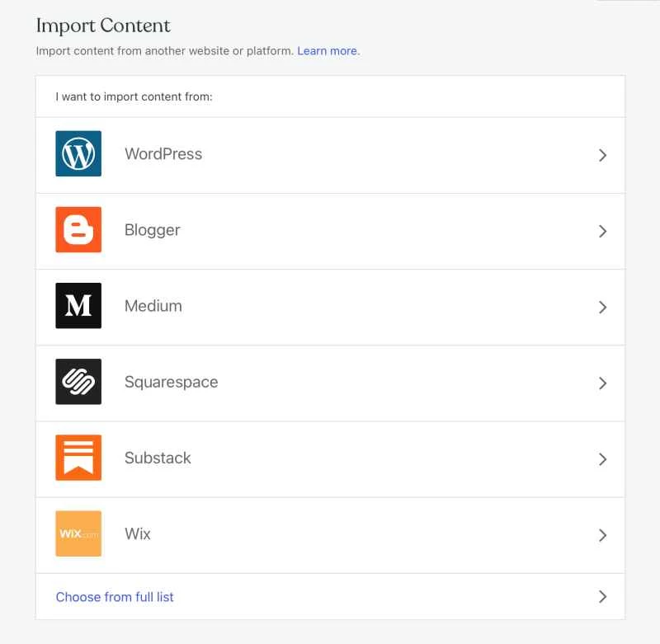The image size is (660, 644).
Task: Click 'Choose from full list'
Action: pyautogui.click(x=115, y=596)
